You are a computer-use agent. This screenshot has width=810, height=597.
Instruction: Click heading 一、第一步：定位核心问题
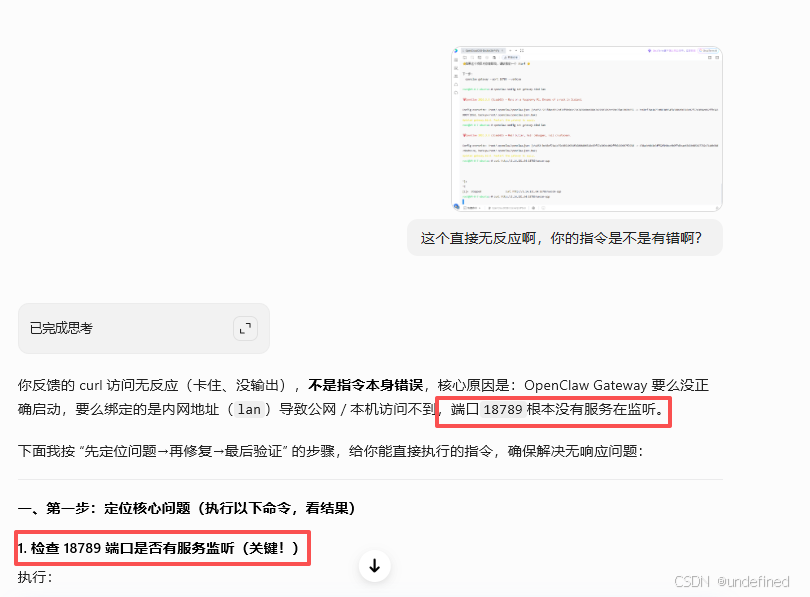(x=186, y=508)
